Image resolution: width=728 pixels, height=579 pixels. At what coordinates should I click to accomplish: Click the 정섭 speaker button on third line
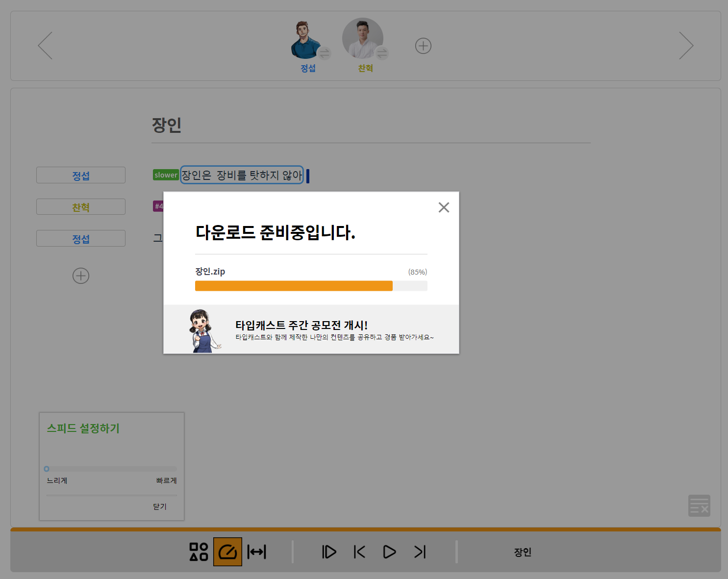click(81, 238)
